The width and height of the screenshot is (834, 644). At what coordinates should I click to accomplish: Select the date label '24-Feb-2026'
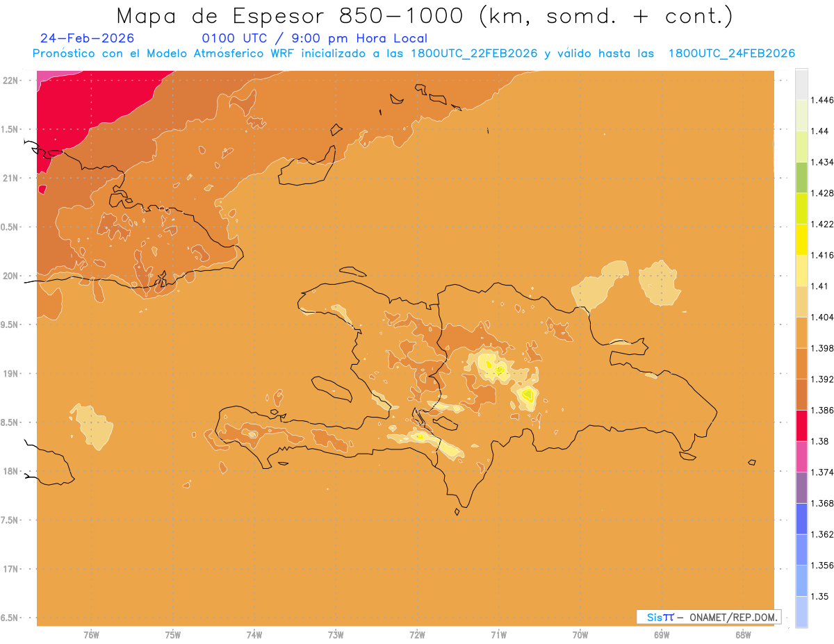click(x=88, y=38)
